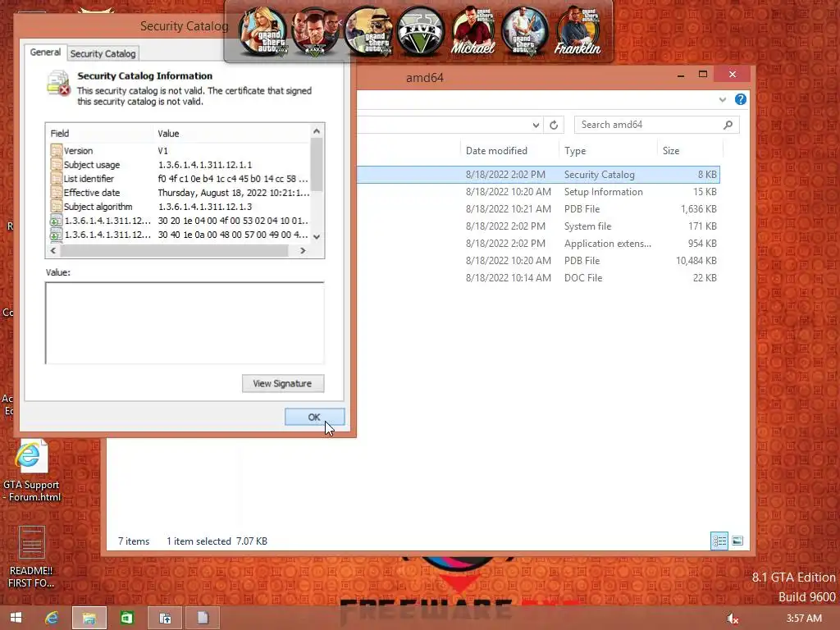Open GTA Support Forum.html desktop icon
This screenshot has height=630, width=840.
pos(31,471)
